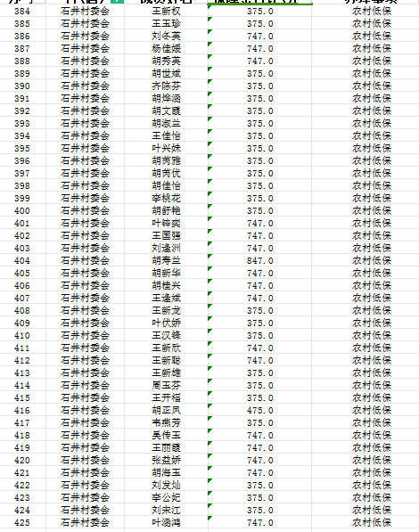
Task: Select the cell containing 475.0
Action: tap(259, 410)
